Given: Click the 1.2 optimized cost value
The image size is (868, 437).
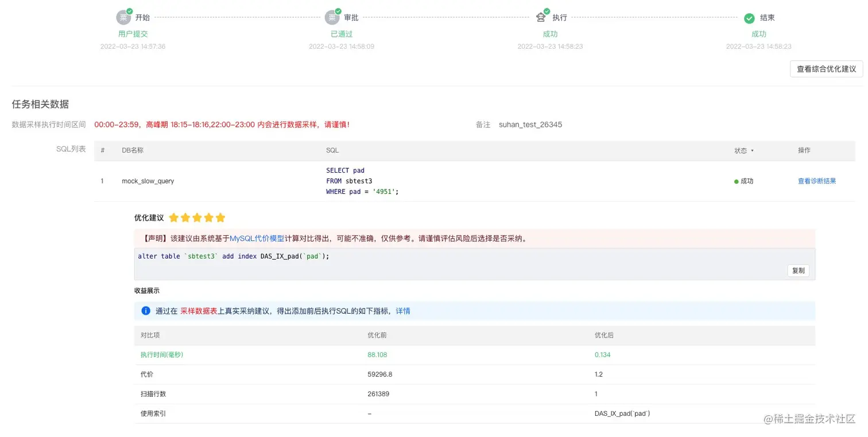Looking at the screenshot, I should click(x=599, y=374).
